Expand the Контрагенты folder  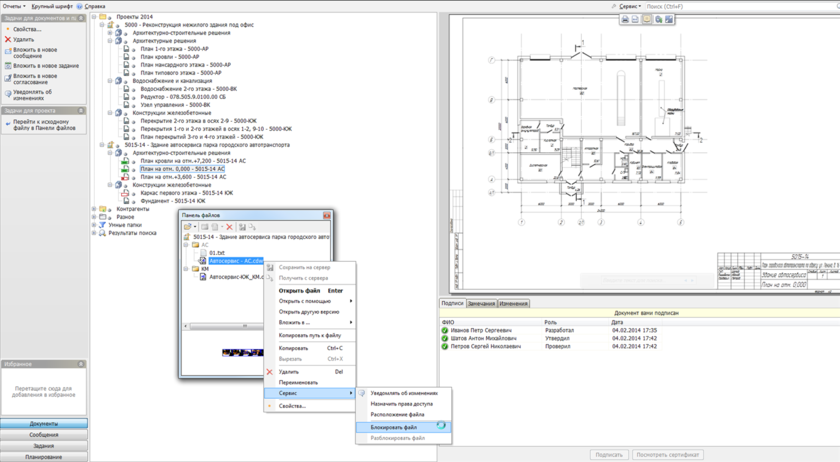[x=95, y=209]
